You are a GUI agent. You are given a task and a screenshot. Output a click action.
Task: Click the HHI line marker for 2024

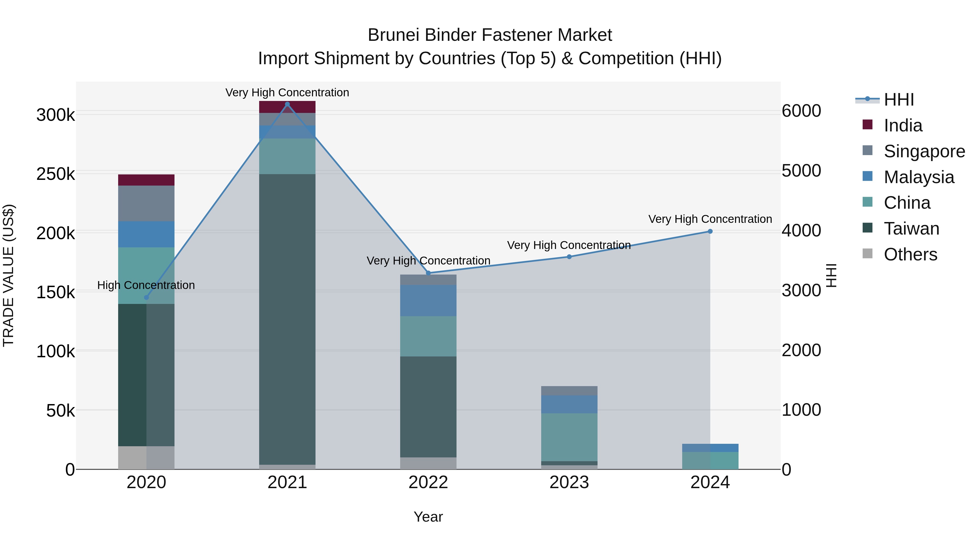(710, 231)
